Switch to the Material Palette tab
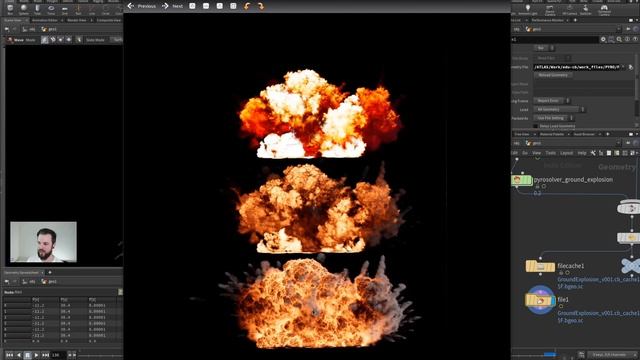Viewport: 640px width, 360px height. (551, 134)
